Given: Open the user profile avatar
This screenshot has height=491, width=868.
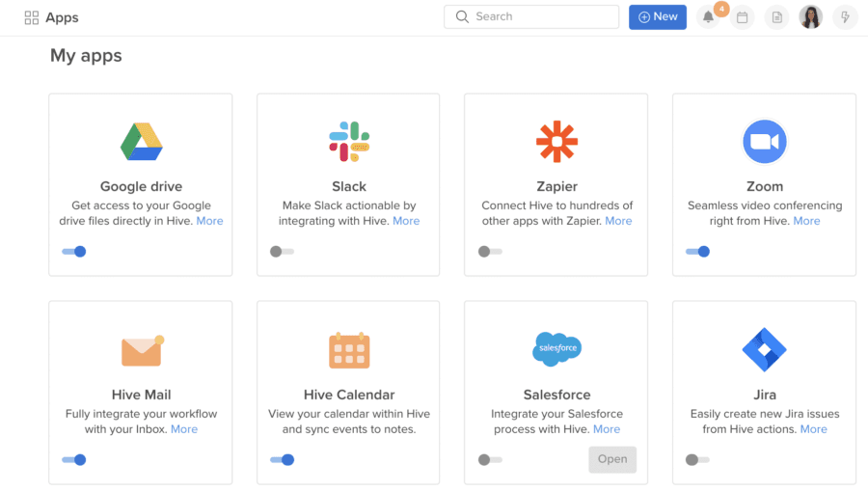Looking at the screenshot, I should pos(810,17).
